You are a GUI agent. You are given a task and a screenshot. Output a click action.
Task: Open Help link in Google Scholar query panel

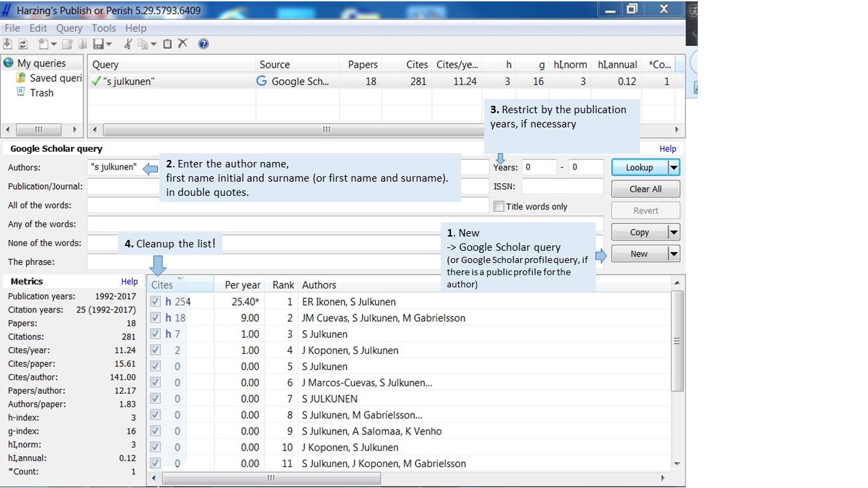coord(668,148)
